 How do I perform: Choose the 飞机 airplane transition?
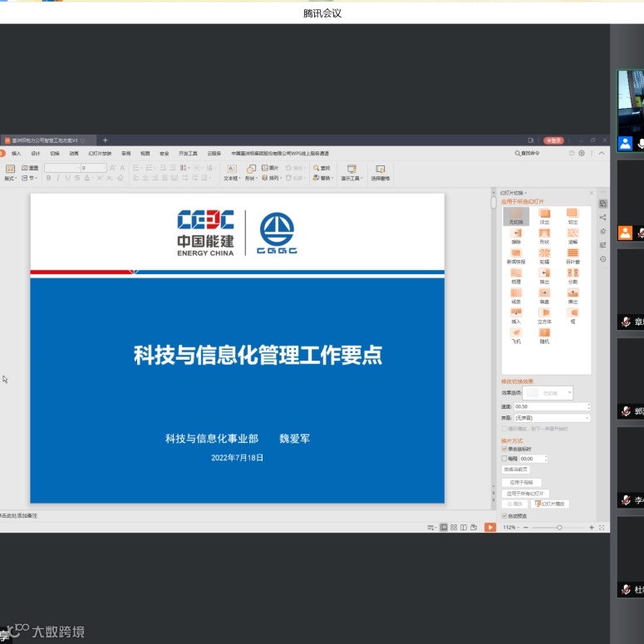pyautogui.click(x=516, y=336)
